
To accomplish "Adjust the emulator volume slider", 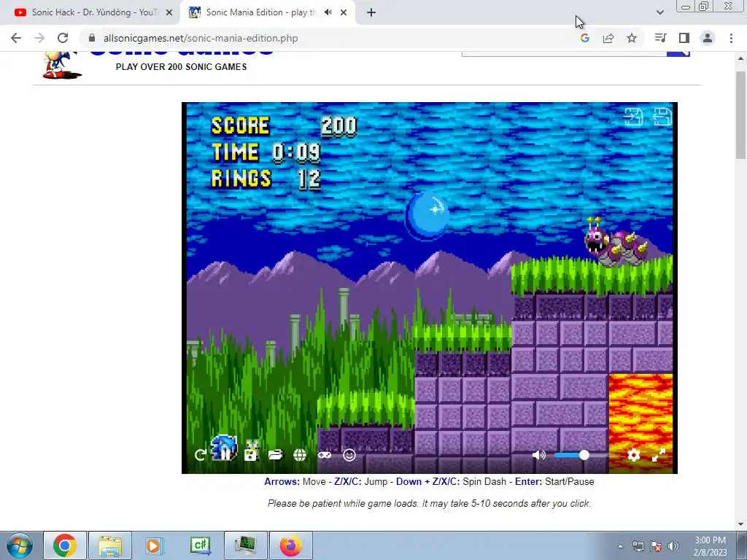I will 581,455.
